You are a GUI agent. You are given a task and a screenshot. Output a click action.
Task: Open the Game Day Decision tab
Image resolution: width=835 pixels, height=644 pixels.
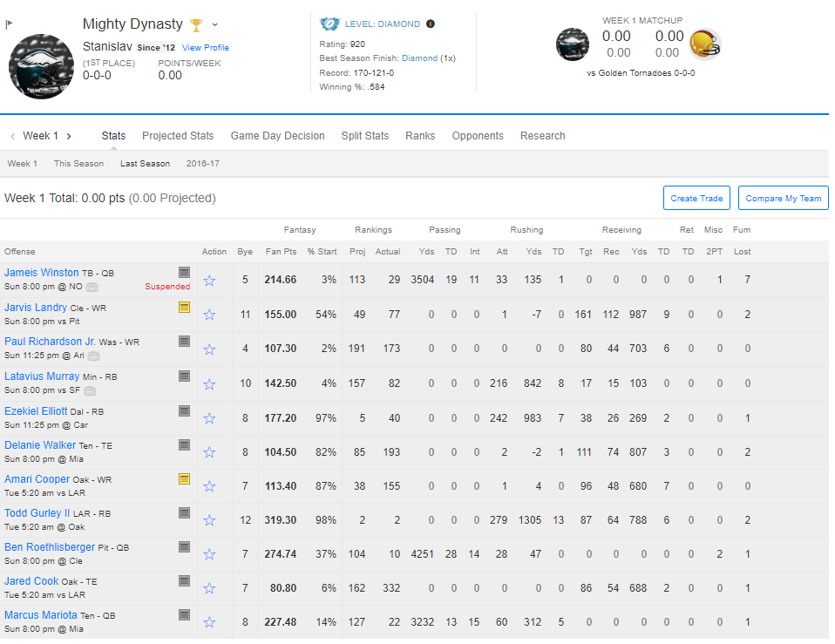(x=277, y=136)
